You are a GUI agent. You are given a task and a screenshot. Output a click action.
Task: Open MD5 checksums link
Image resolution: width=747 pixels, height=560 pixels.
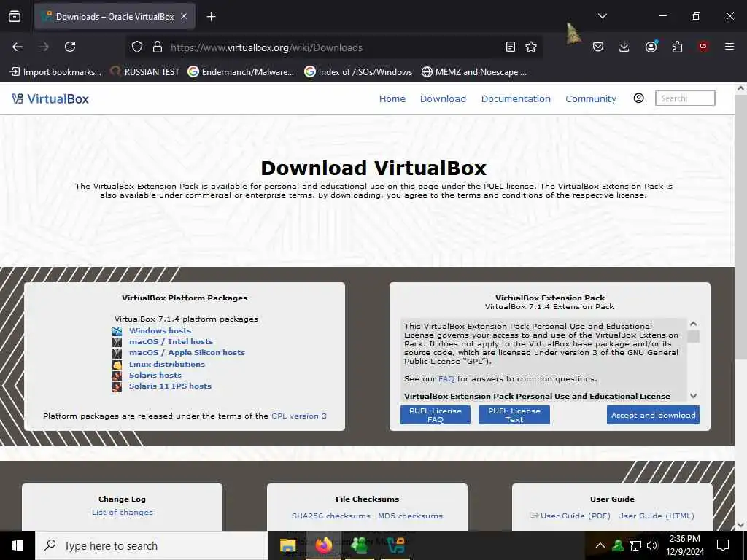(x=410, y=516)
